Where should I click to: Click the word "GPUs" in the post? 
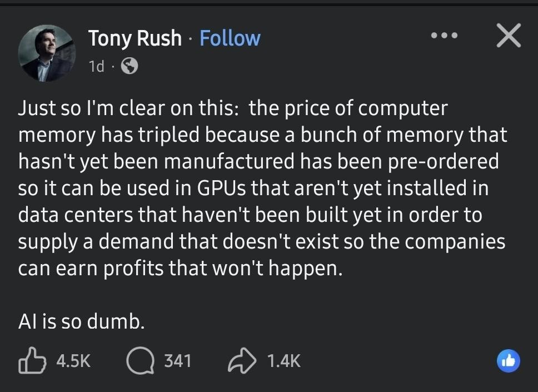223,188
